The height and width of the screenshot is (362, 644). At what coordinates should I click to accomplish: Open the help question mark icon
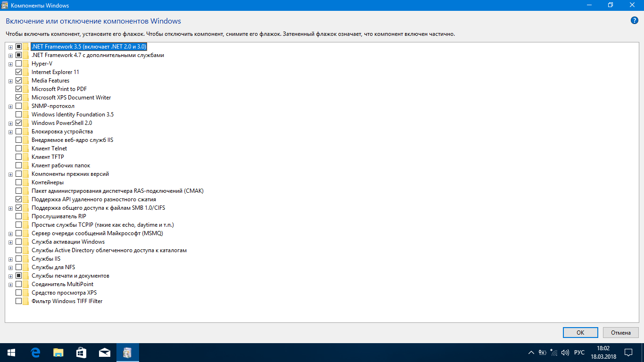tap(634, 21)
